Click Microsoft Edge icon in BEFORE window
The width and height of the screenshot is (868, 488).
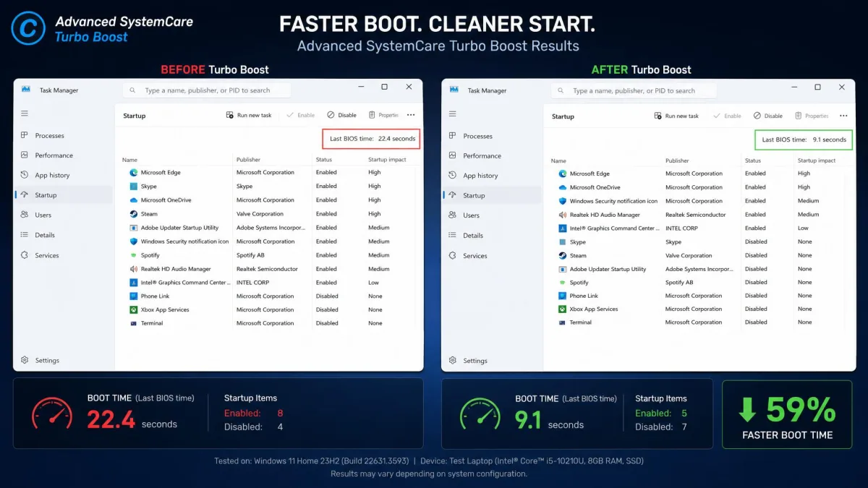(x=134, y=173)
